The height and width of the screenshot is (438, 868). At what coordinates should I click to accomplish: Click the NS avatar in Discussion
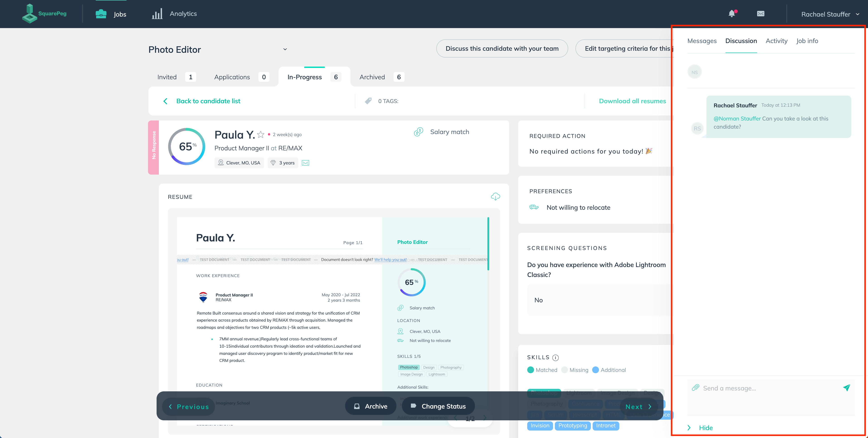click(x=694, y=72)
